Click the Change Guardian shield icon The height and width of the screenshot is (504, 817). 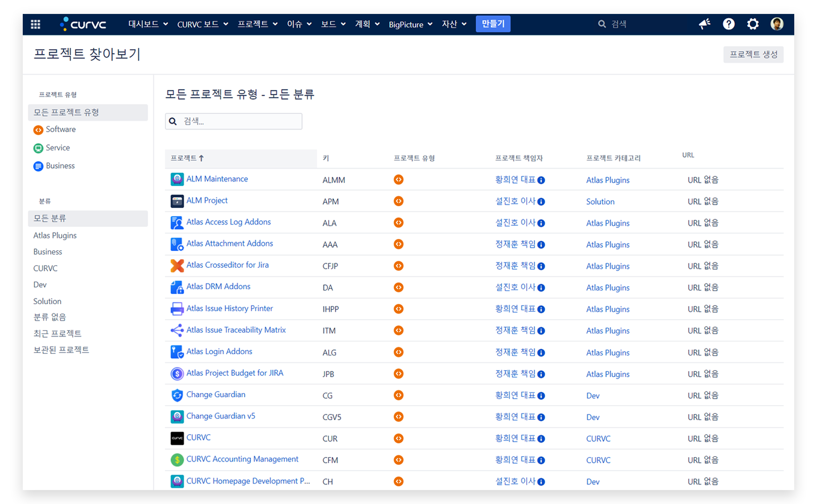tap(177, 395)
